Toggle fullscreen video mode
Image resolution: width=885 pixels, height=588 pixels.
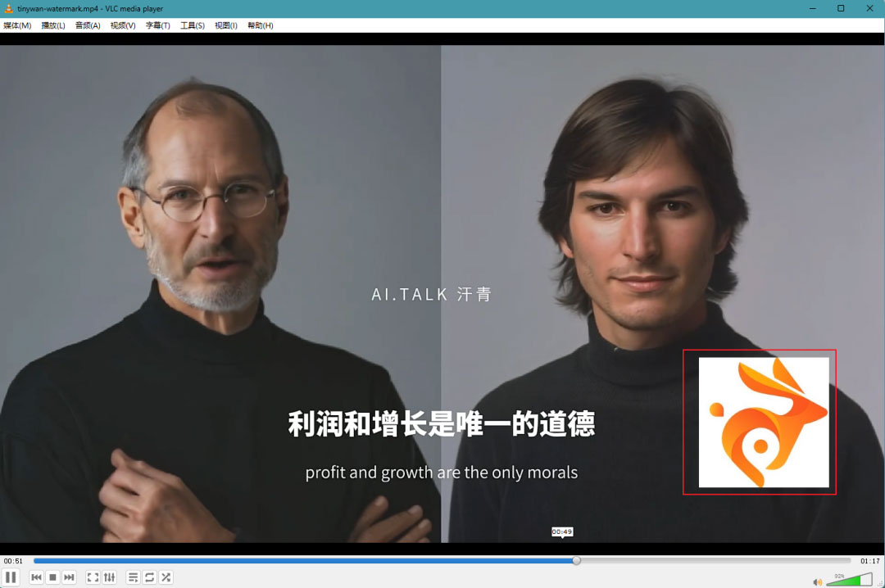[93, 577]
